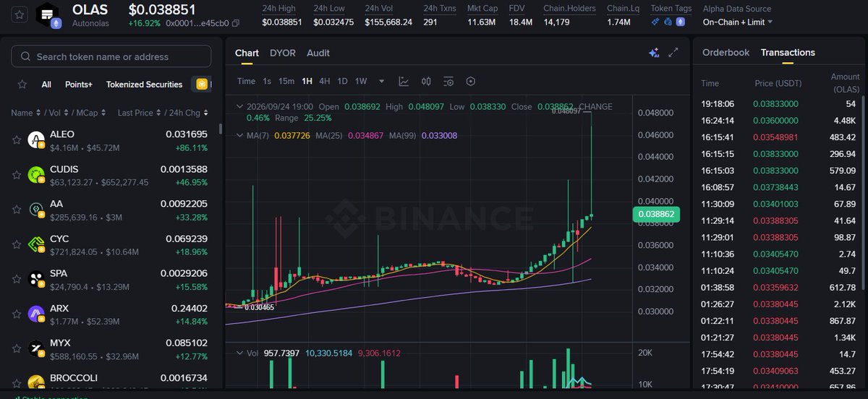Favorite the MYX token row
Screen dimensions: 868x399
coord(17,348)
